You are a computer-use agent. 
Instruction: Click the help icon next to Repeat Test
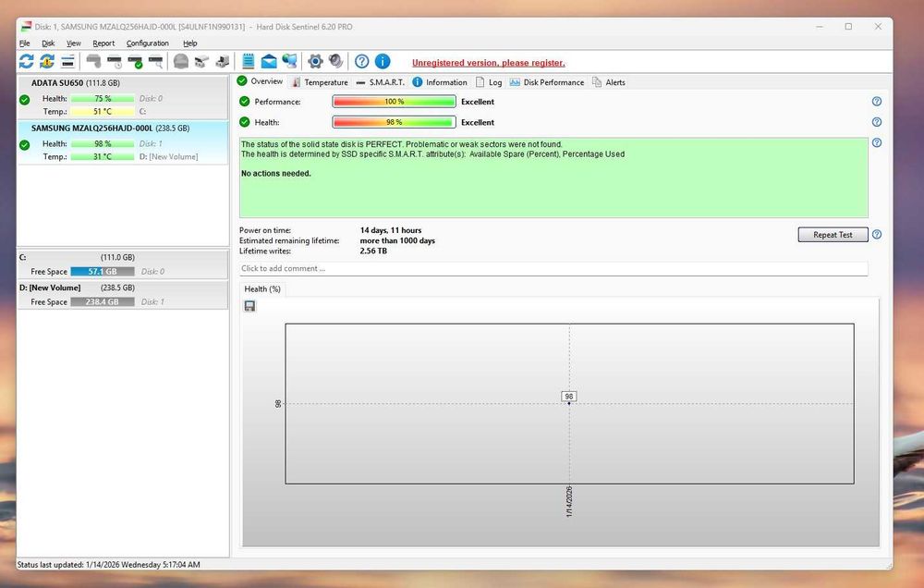pyautogui.click(x=877, y=234)
